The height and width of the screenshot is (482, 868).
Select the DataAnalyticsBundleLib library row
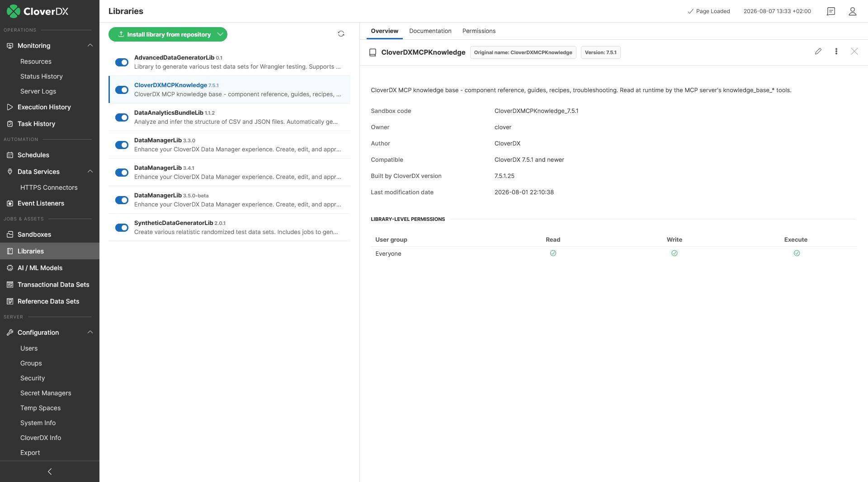pyautogui.click(x=230, y=117)
